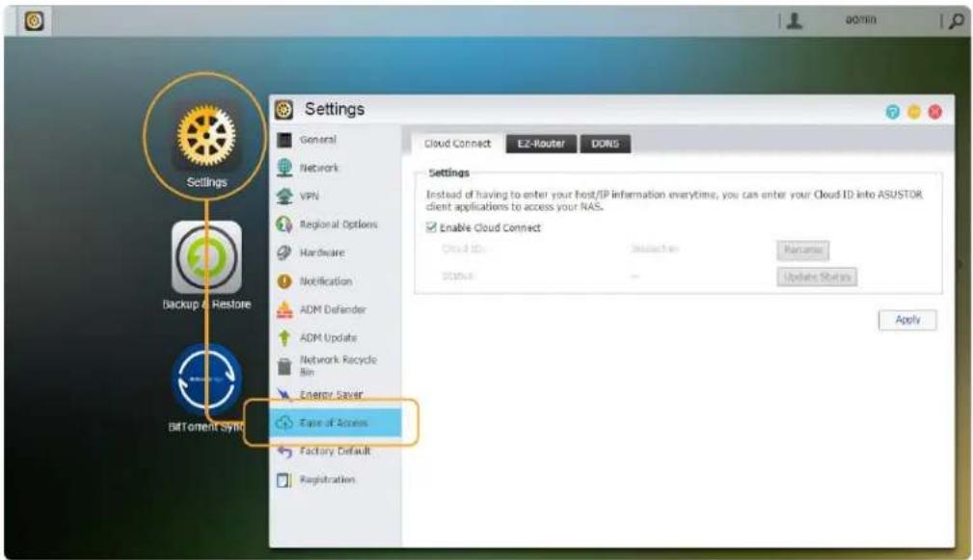973x560 pixels.
Task: Open ADM Defender label
Action: (x=333, y=309)
